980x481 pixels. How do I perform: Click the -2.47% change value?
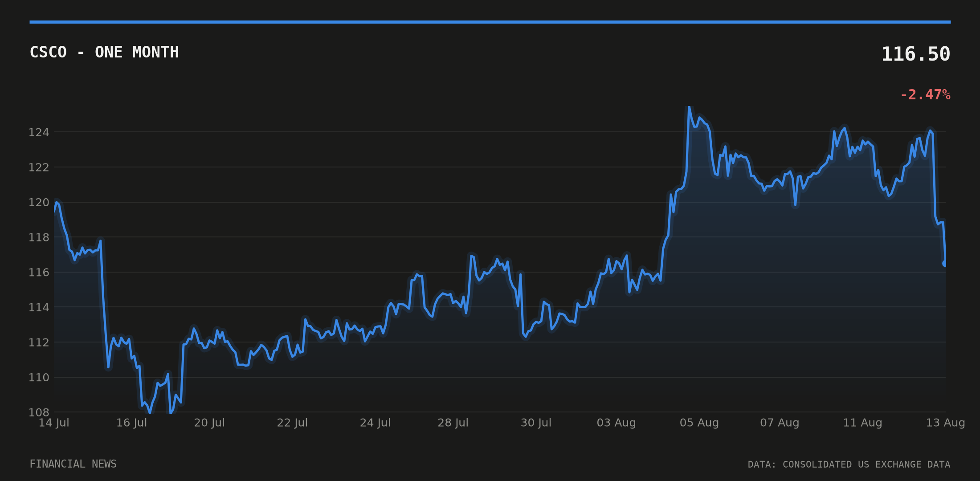pos(925,95)
